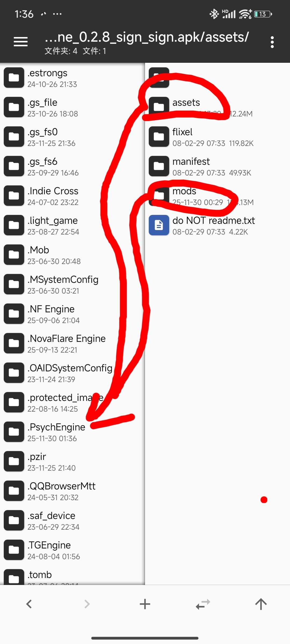
Task: Open the .QQBrowserMtt folder
Action: coord(73,491)
